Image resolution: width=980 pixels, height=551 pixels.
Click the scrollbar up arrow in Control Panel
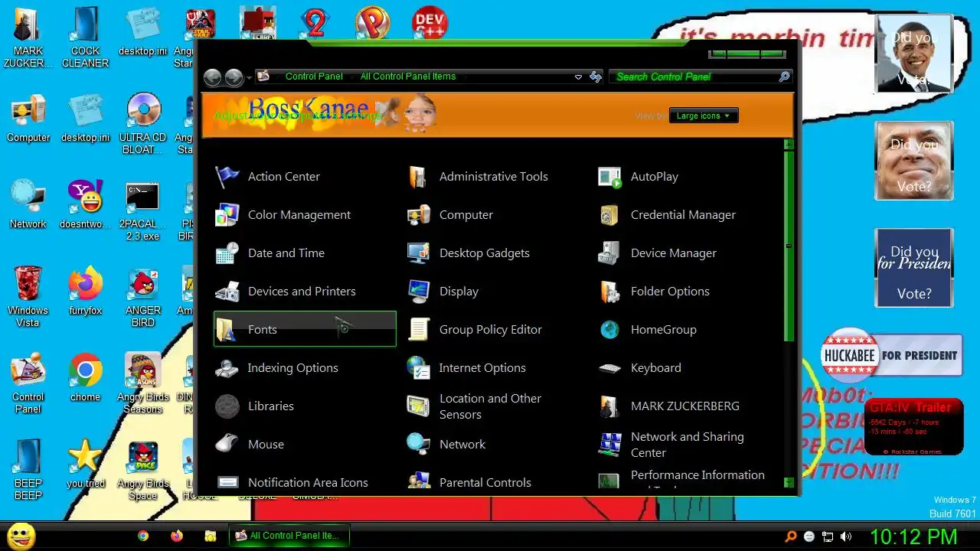coord(789,145)
